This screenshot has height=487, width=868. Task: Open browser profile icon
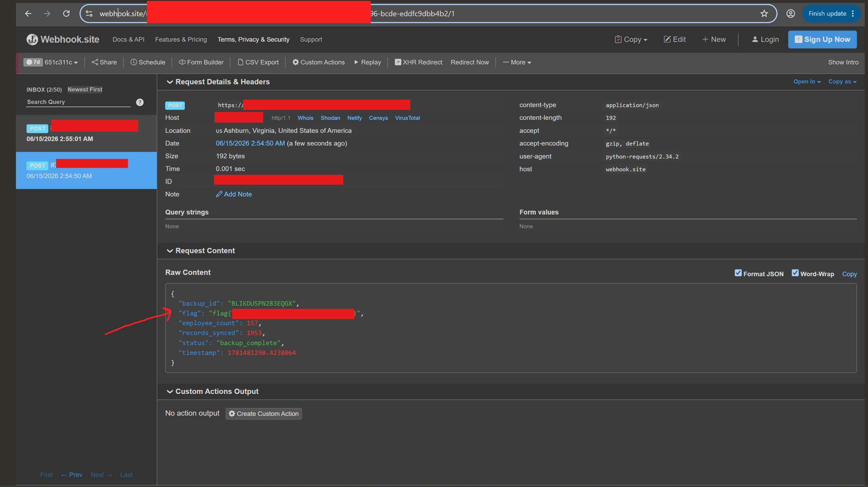[x=791, y=13]
